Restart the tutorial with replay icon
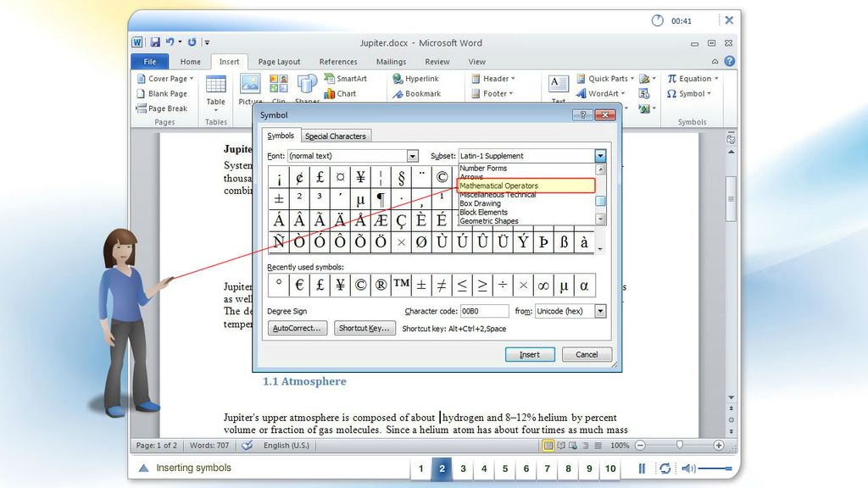The image size is (868, 488). click(x=665, y=469)
